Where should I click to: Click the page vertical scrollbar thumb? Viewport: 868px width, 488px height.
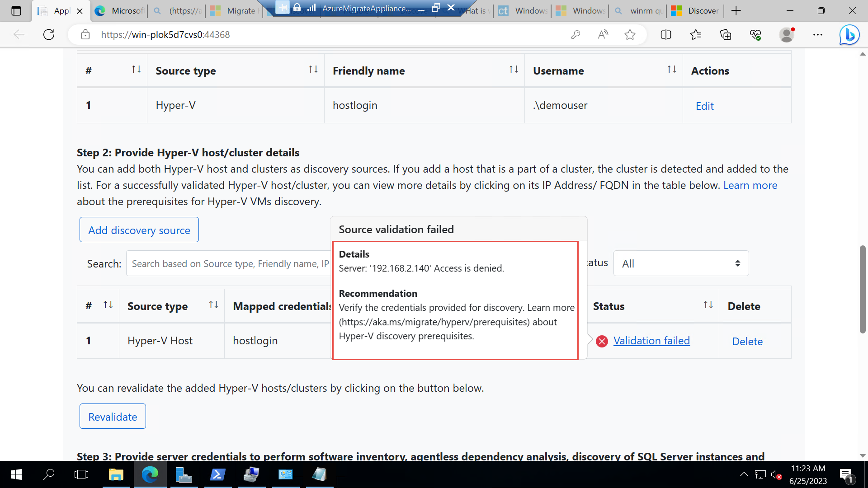point(863,289)
